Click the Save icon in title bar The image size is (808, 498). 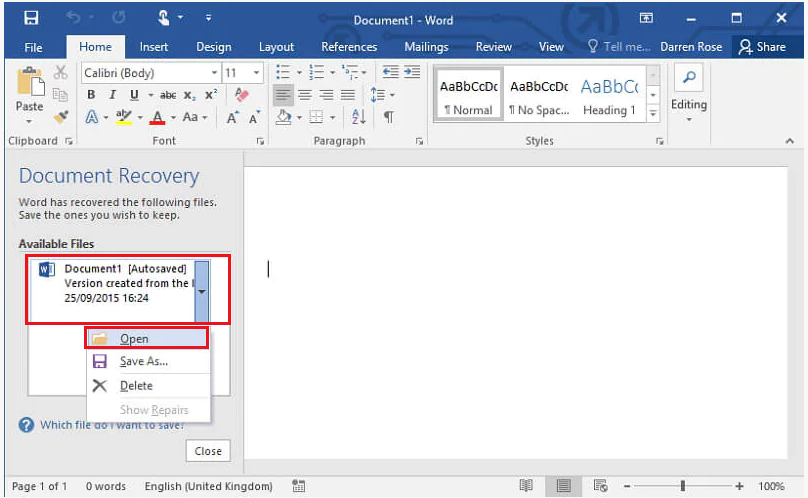pos(31,18)
